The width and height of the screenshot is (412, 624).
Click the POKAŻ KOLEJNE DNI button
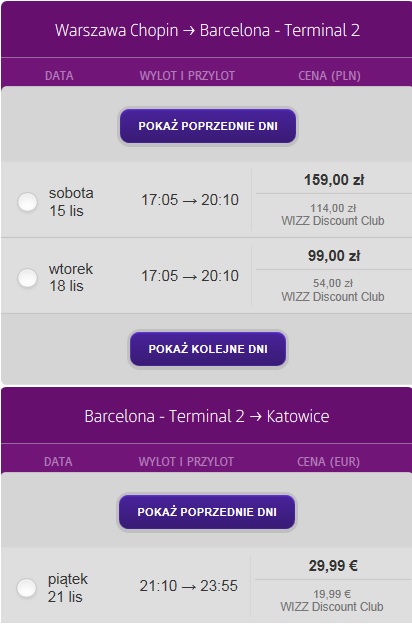pyautogui.click(x=208, y=349)
